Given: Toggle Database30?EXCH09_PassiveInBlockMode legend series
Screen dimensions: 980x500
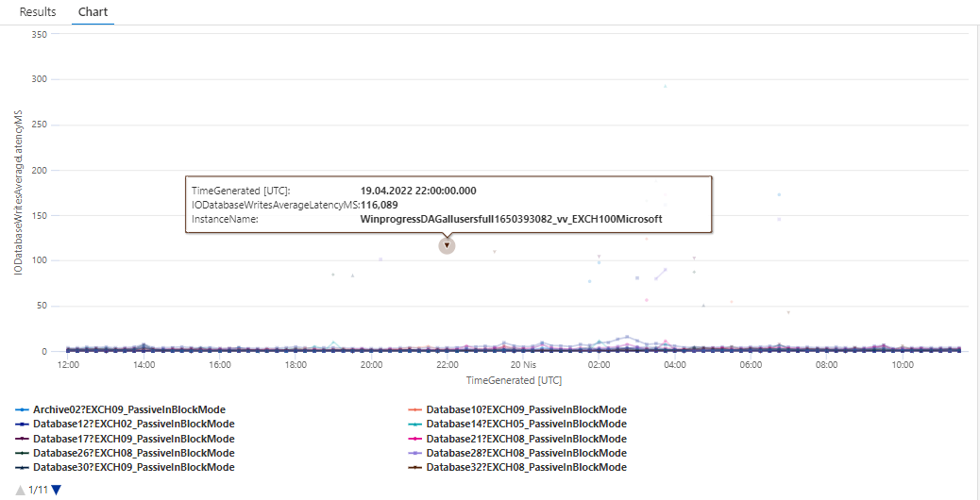Looking at the screenshot, I should [125, 467].
